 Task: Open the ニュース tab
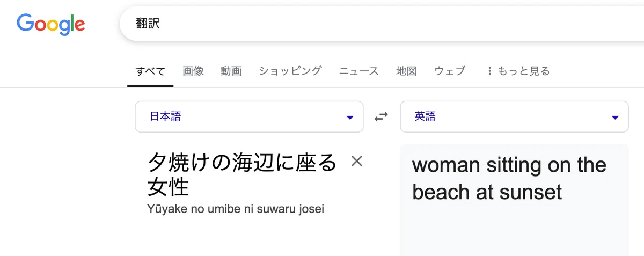click(x=359, y=71)
